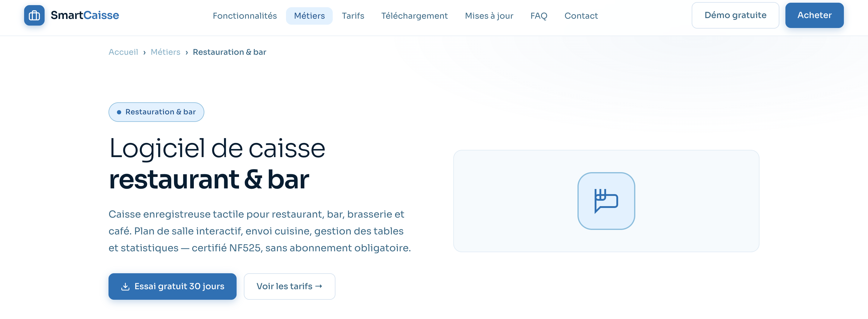The image size is (868, 319).
Task: Go to the Tarifs page
Action: pyautogui.click(x=353, y=16)
